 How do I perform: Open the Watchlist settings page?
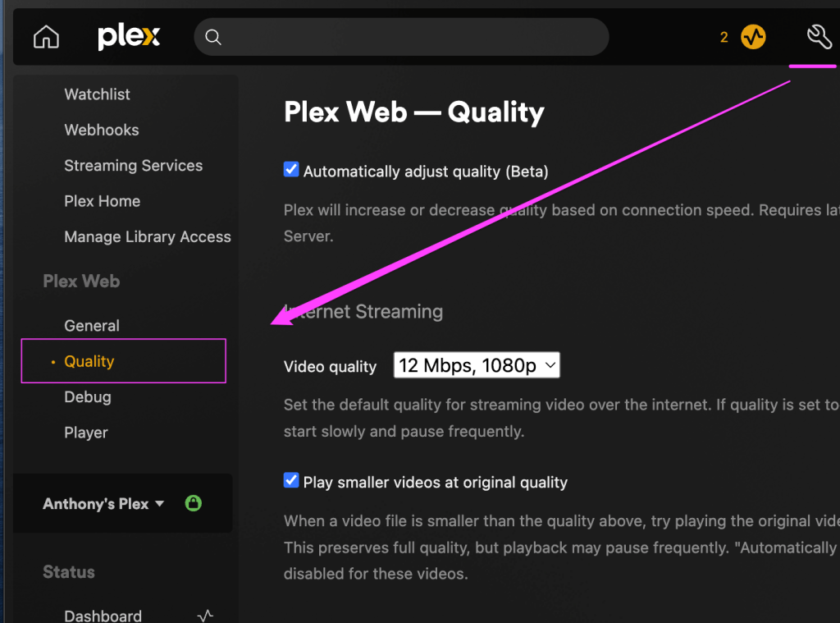tap(98, 94)
